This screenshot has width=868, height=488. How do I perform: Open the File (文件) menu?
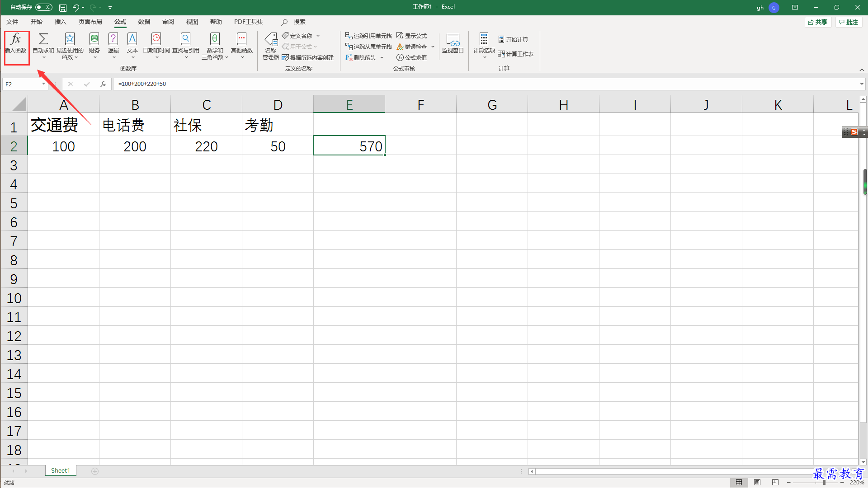[12, 22]
